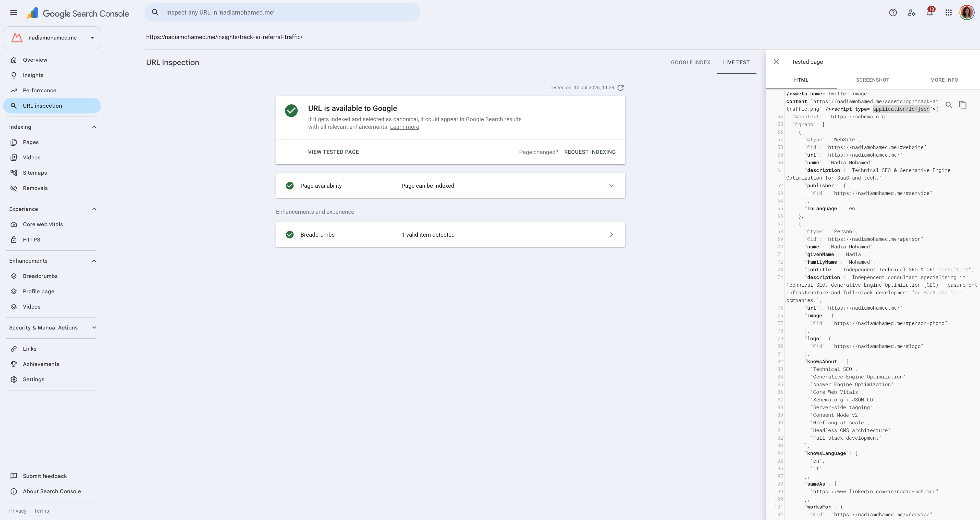The height and width of the screenshot is (520, 980).
Task: Open the hamburger main menu
Action: 14,12
